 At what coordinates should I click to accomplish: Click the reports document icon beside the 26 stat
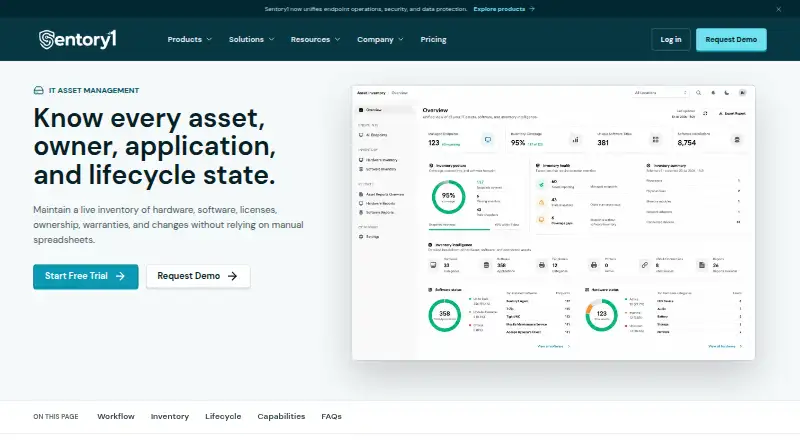702,265
